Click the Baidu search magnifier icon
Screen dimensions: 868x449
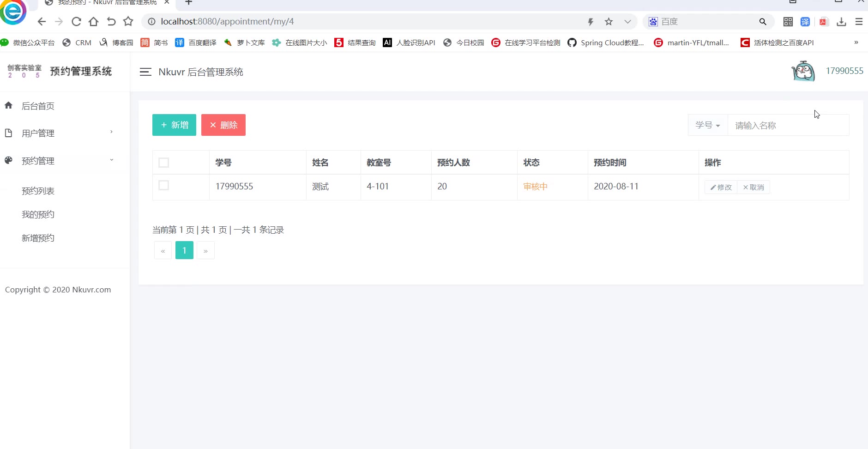pyautogui.click(x=763, y=22)
